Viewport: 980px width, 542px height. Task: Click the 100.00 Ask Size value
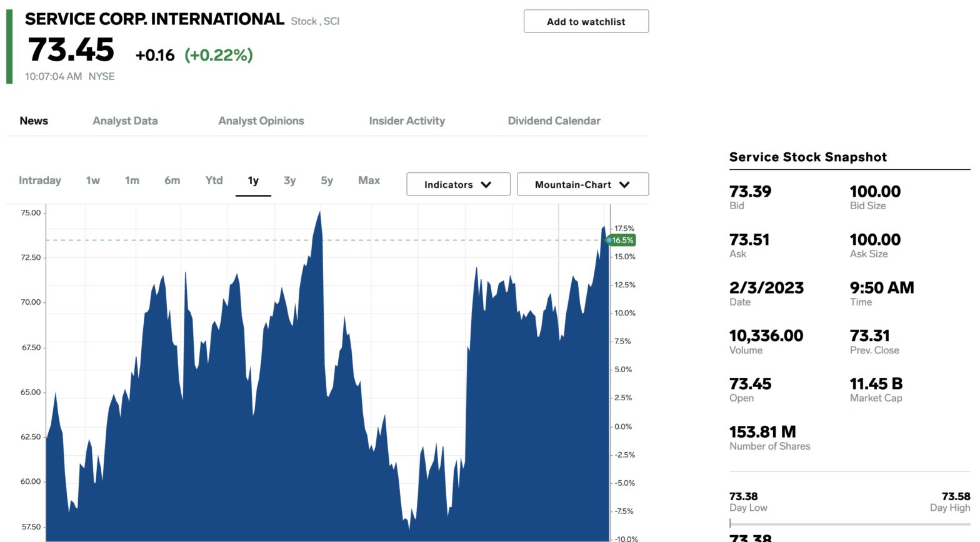point(875,239)
